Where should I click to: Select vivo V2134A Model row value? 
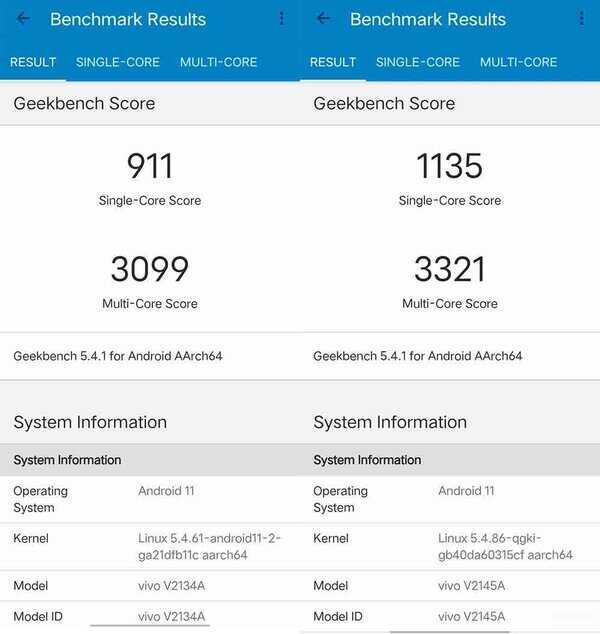point(171,585)
